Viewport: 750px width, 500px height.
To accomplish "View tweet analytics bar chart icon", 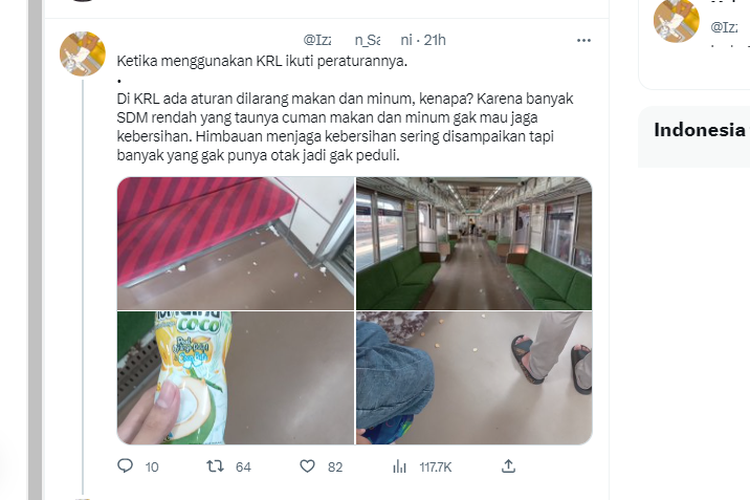I will [399, 467].
